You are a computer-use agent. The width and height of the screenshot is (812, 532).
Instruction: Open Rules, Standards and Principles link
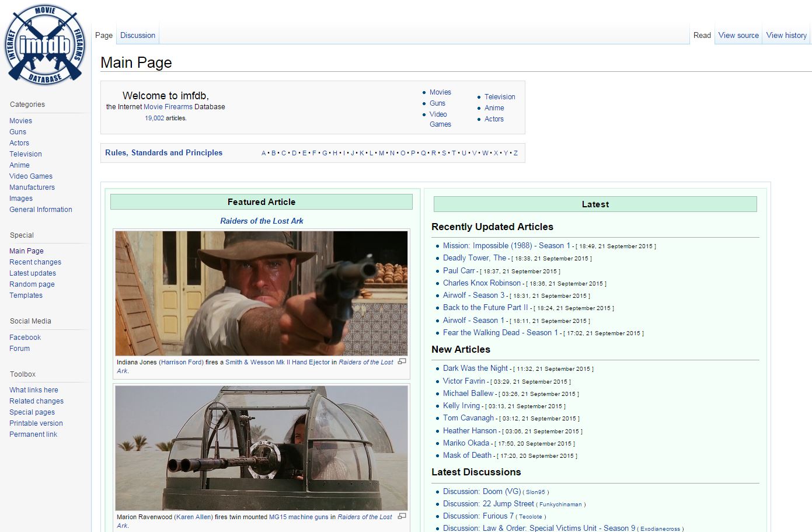pos(163,152)
